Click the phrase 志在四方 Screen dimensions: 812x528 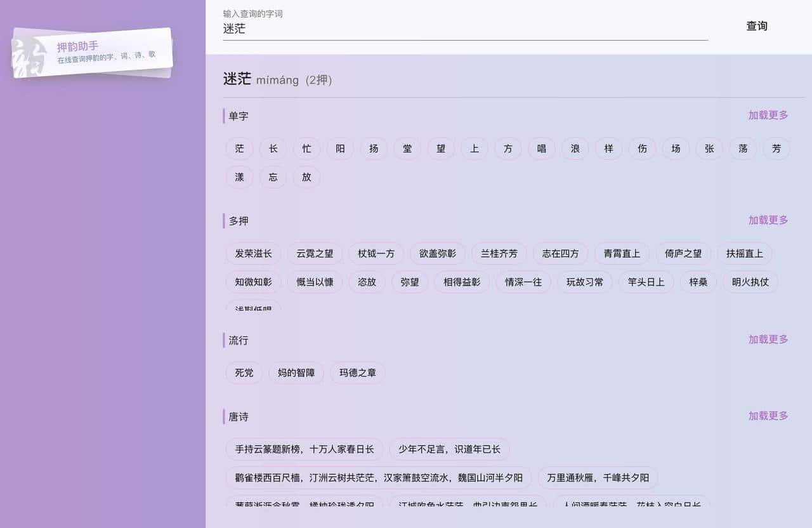tap(560, 253)
